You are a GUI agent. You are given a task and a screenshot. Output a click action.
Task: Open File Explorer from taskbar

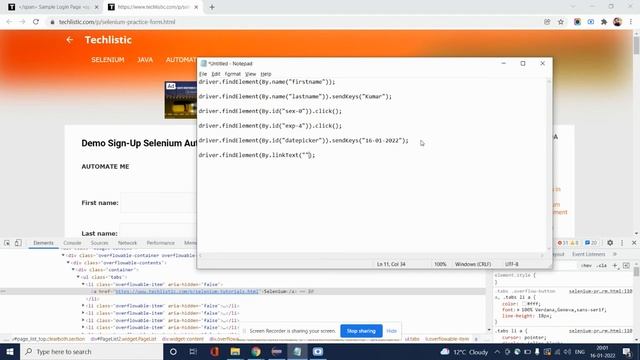[235, 351]
